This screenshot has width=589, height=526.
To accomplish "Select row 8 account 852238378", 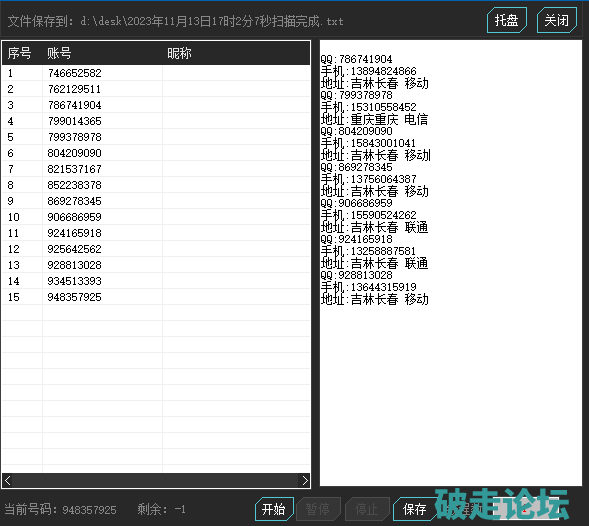I will (156, 185).
